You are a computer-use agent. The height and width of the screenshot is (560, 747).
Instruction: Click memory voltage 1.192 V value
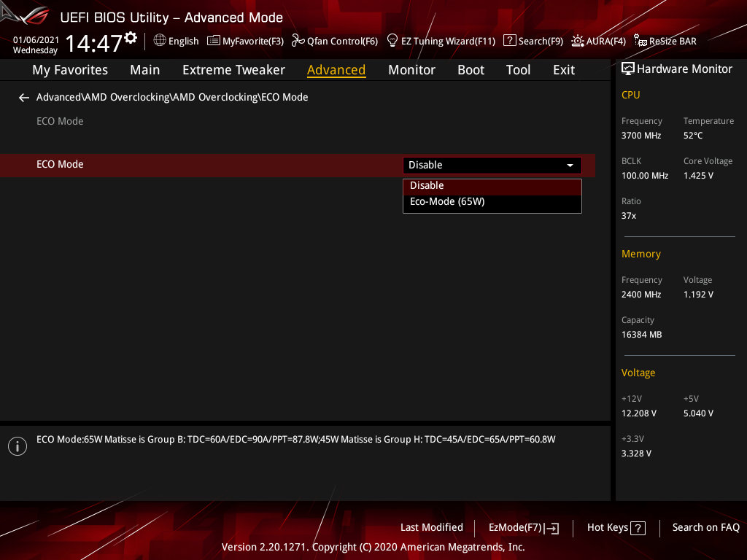(x=698, y=295)
